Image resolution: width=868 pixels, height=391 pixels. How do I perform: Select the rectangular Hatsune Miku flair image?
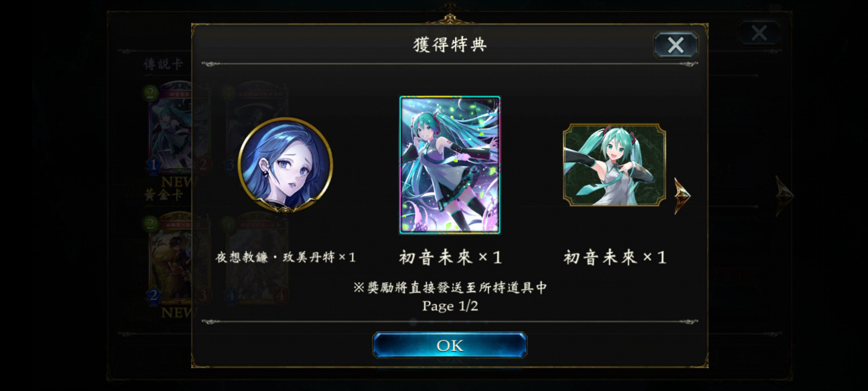coord(614,165)
